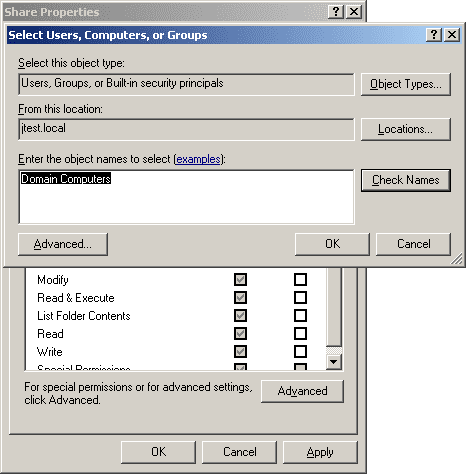Viewport: 466px width, 474px height.
Task: Tick Deny for List Folder Contents
Action: pos(300,316)
